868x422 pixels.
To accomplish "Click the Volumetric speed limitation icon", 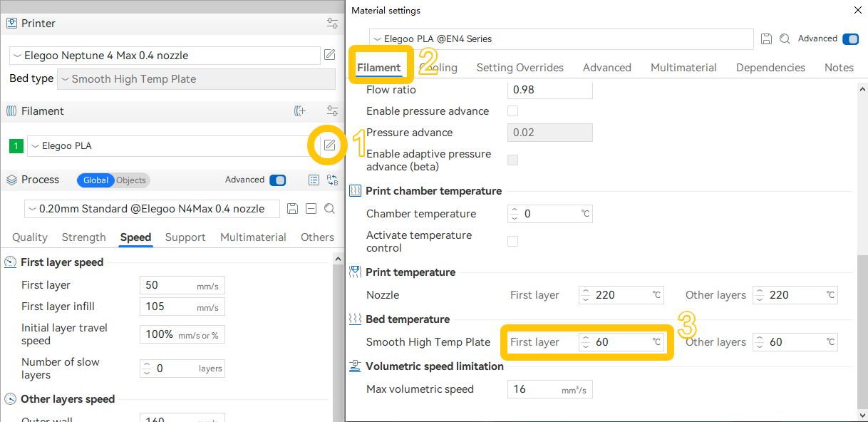I will 355,366.
